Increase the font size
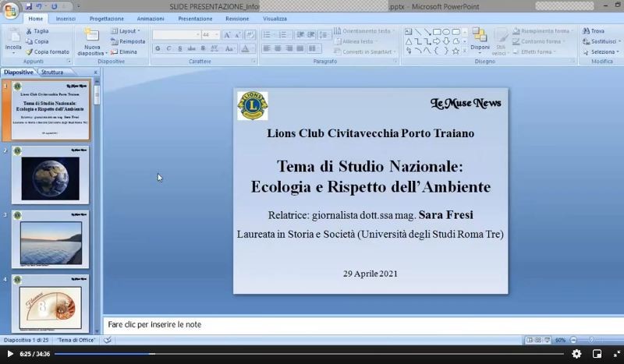 coord(227,35)
